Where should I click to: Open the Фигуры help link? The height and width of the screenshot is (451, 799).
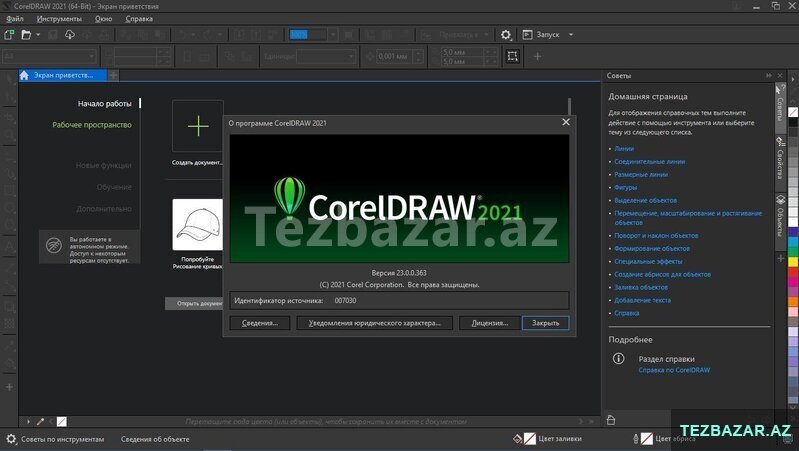pos(626,188)
